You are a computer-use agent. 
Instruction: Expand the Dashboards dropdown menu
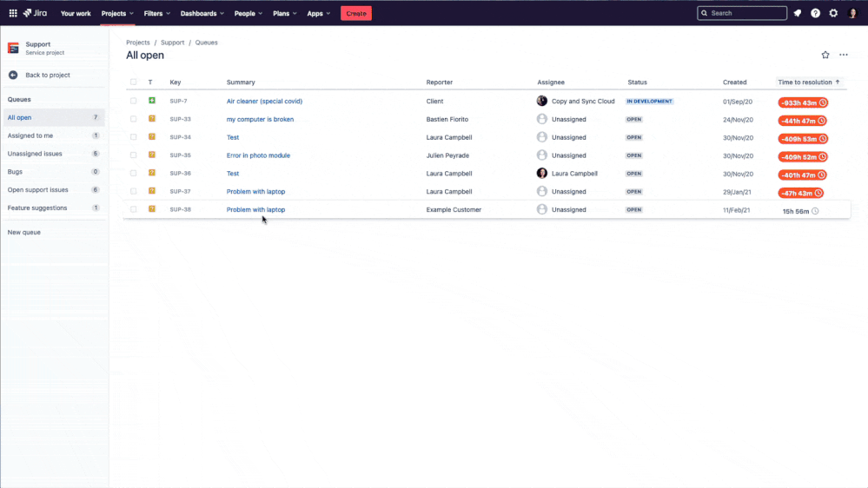(202, 13)
